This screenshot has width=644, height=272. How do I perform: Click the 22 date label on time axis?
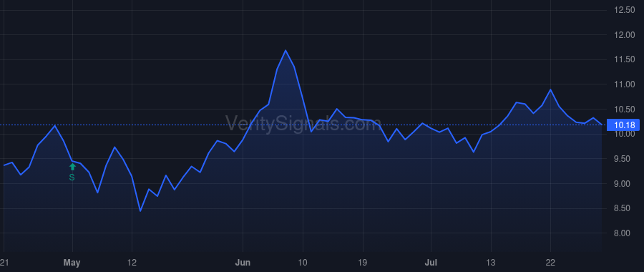550,263
